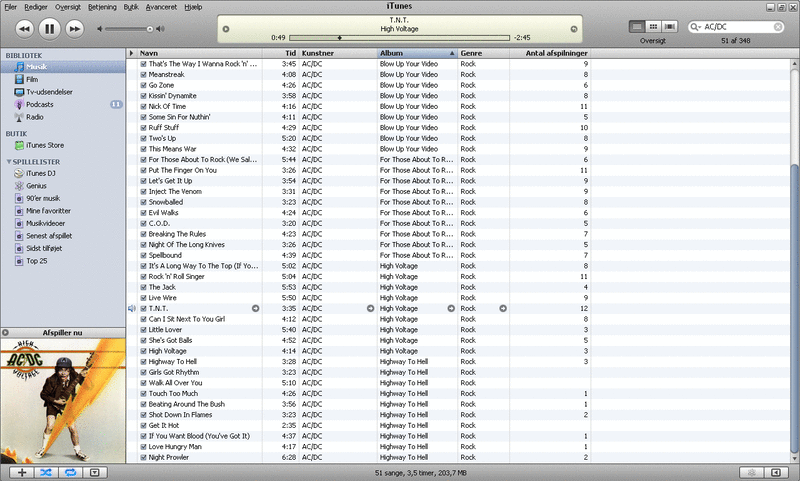Toggle shuffle playback at bottom left
Viewport: 800px width, 481px height.
pos(46,471)
